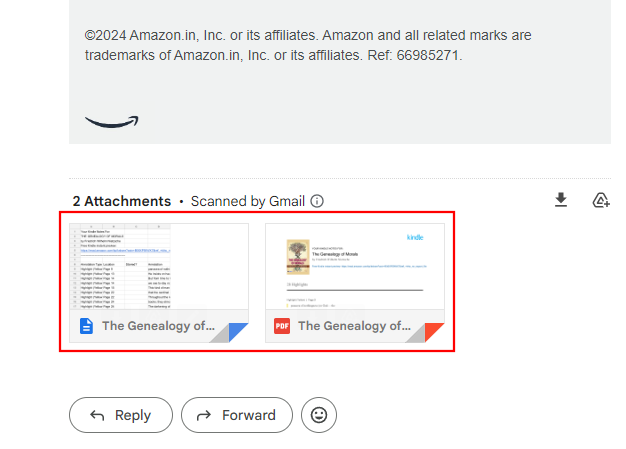626x449 pixels.
Task: Click the blue document icon on first attachment
Action: coord(86,326)
